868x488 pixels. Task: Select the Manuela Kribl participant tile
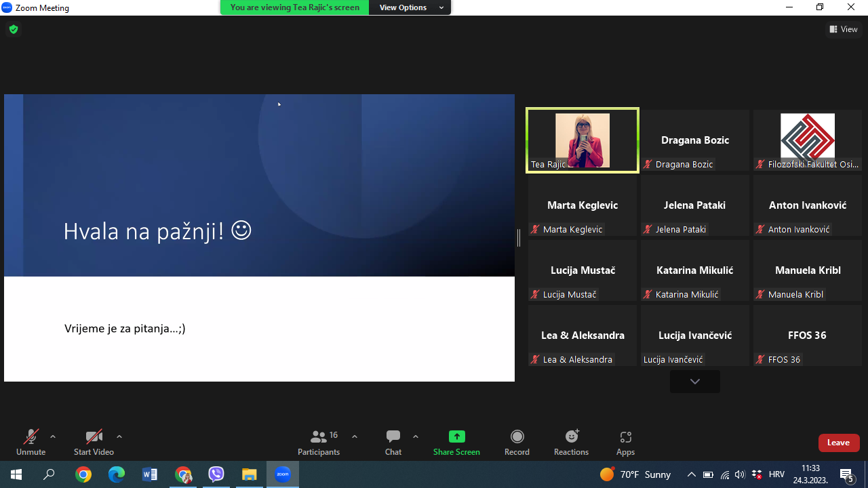tap(808, 270)
